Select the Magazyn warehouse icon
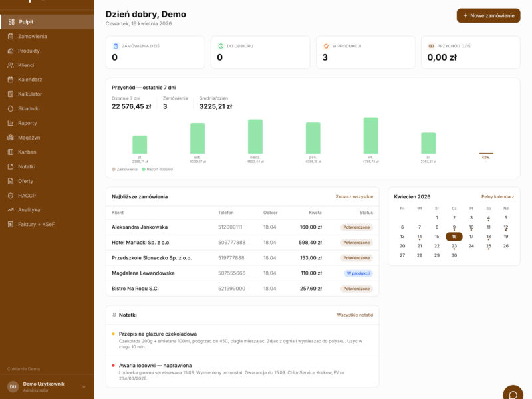The height and width of the screenshot is (399, 532). tap(11, 138)
